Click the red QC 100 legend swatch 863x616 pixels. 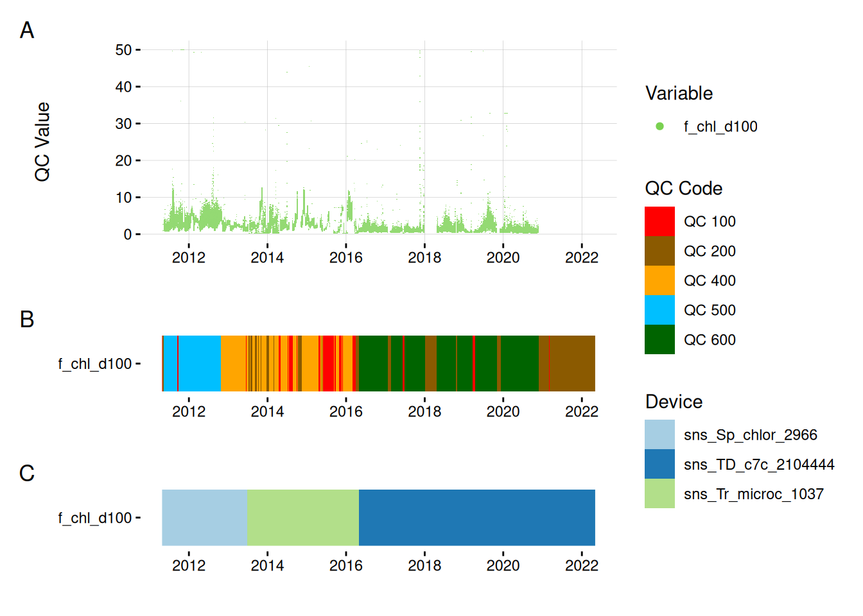pos(659,221)
